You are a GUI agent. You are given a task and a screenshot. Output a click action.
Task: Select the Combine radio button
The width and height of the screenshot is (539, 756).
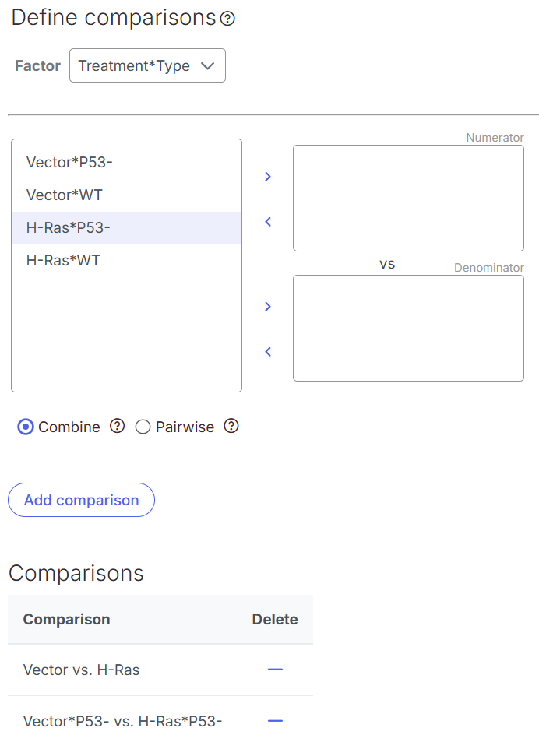point(26,427)
